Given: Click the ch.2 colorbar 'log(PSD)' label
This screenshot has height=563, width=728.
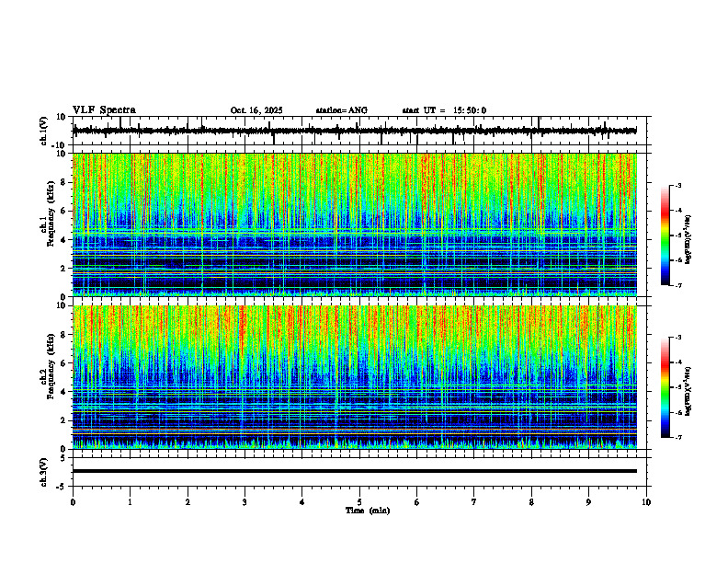Looking at the screenshot, I should pyautogui.click(x=688, y=391).
